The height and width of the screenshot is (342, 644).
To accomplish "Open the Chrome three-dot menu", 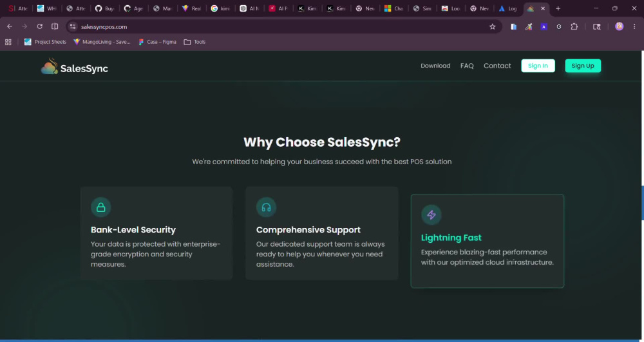I will pos(634,26).
